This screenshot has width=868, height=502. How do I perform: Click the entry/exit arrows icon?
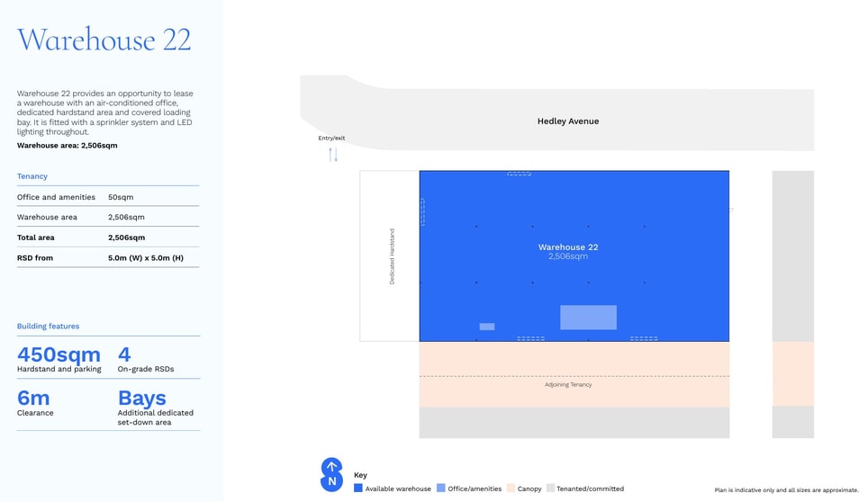click(x=333, y=154)
